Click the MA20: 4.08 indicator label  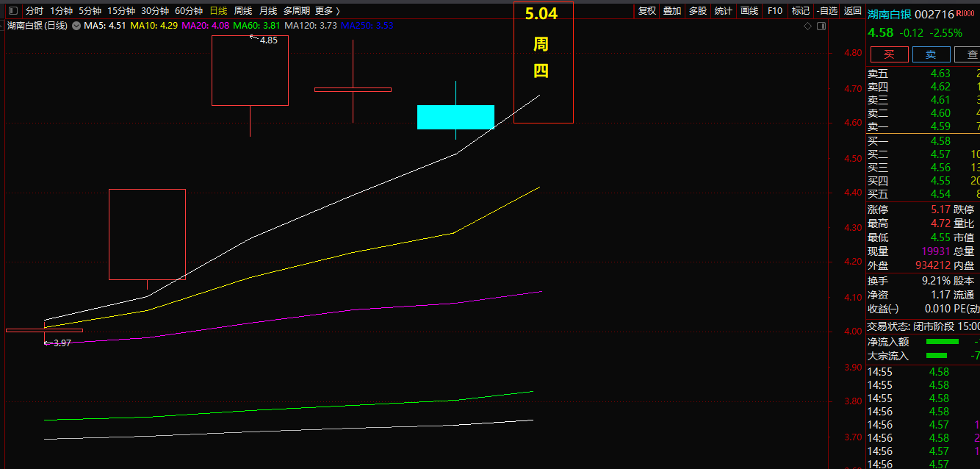[206, 26]
